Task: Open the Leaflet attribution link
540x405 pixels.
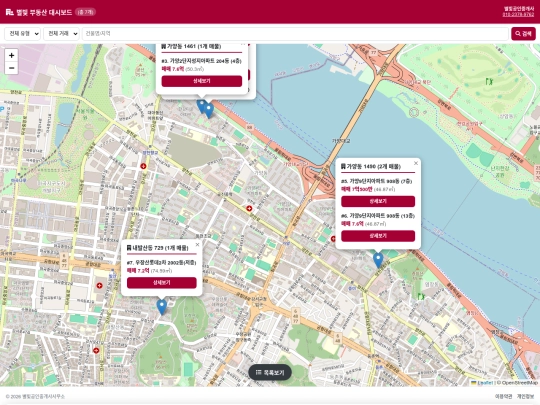Action: pos(482,383)
